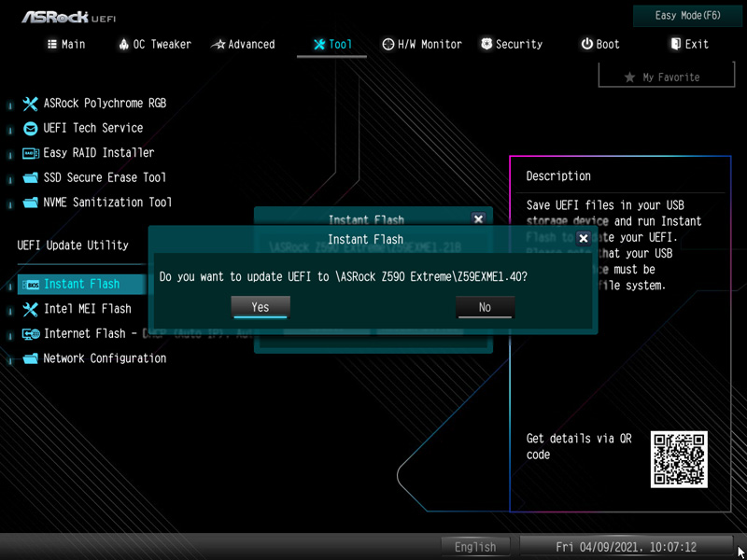Image resolution: width=747 pixels, height=560 pixels.
Task: Click the star icon in My Favorite
Action: [x=629, y=77]
